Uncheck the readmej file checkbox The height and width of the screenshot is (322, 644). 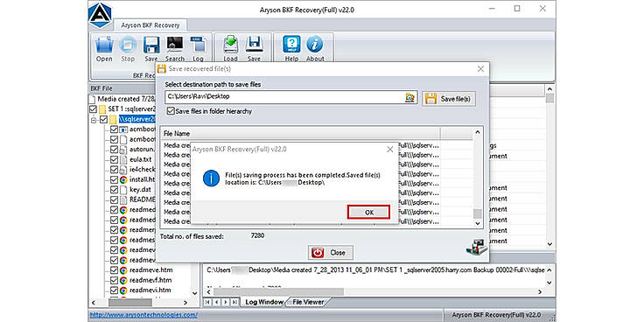[x=114, y=230]
